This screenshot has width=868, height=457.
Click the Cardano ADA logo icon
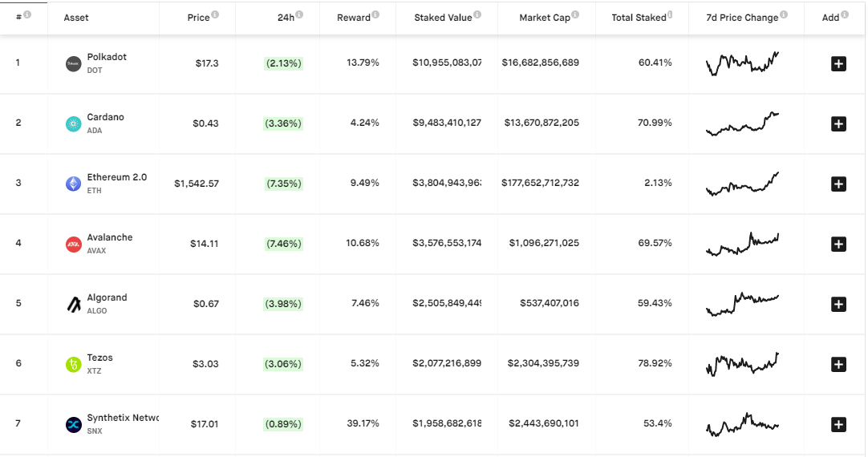74,124
